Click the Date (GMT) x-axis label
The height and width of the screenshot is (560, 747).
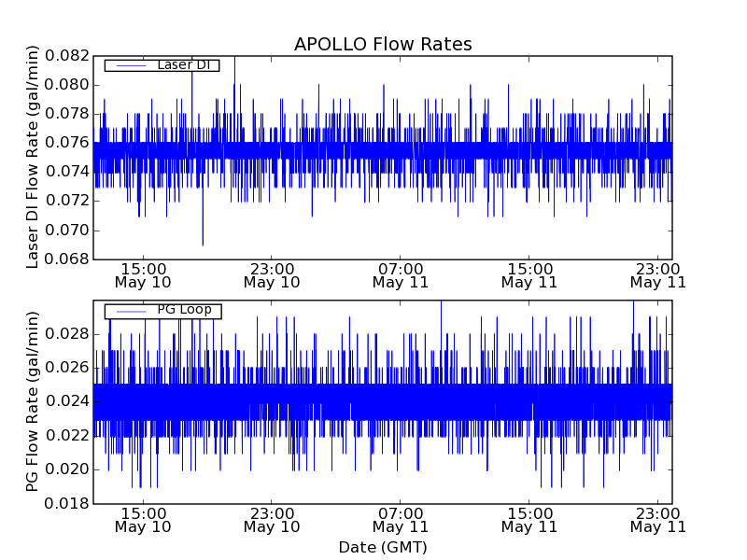[383, 547]
